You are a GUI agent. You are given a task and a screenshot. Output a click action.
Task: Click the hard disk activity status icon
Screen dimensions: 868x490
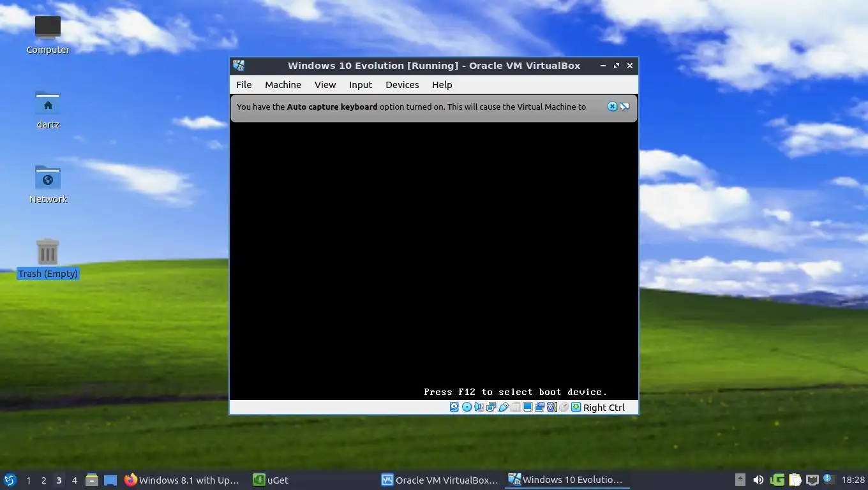454,407
